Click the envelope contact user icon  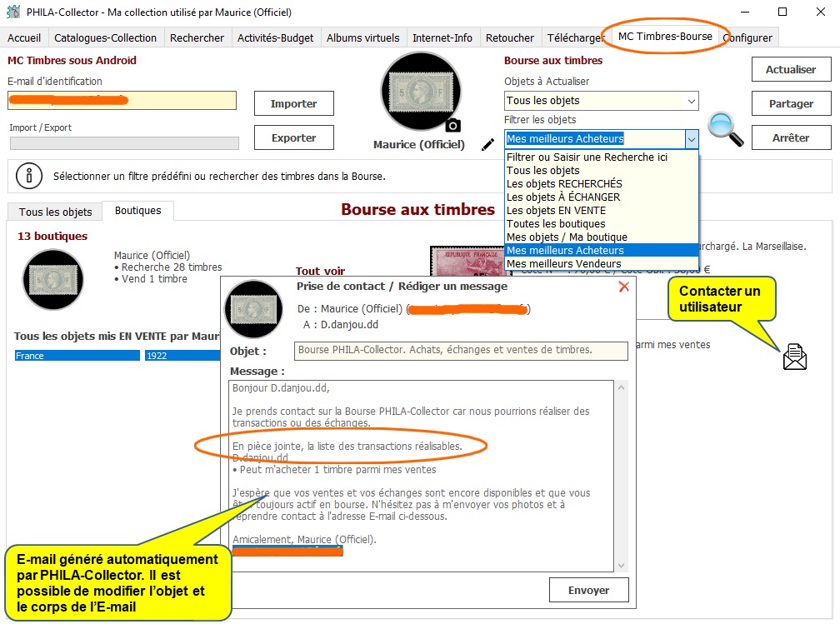click(x=794, y=357)
